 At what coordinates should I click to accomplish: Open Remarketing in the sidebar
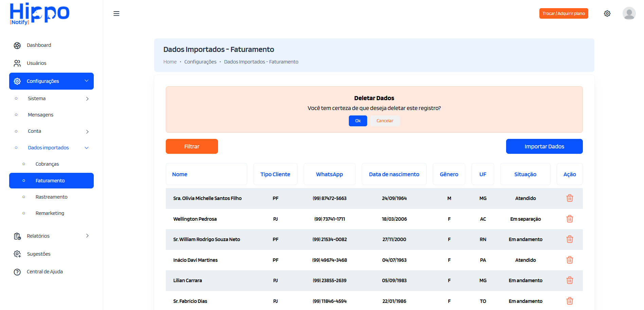50,213
